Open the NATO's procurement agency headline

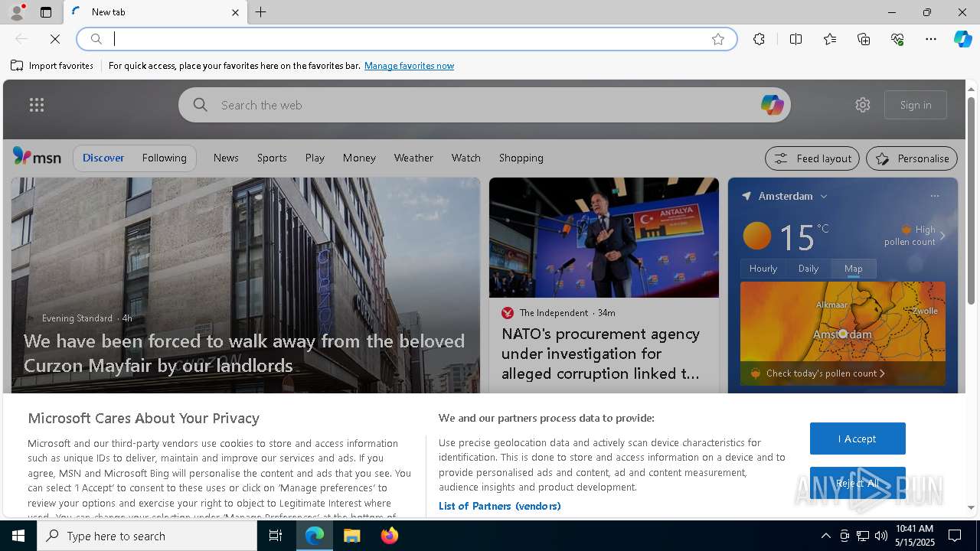[x=601, y=354]
